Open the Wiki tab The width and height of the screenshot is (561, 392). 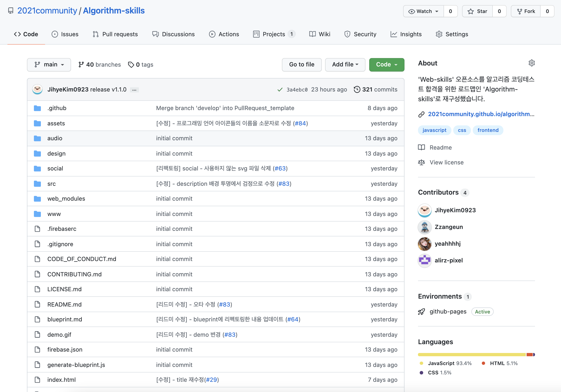tap(320, 34)
